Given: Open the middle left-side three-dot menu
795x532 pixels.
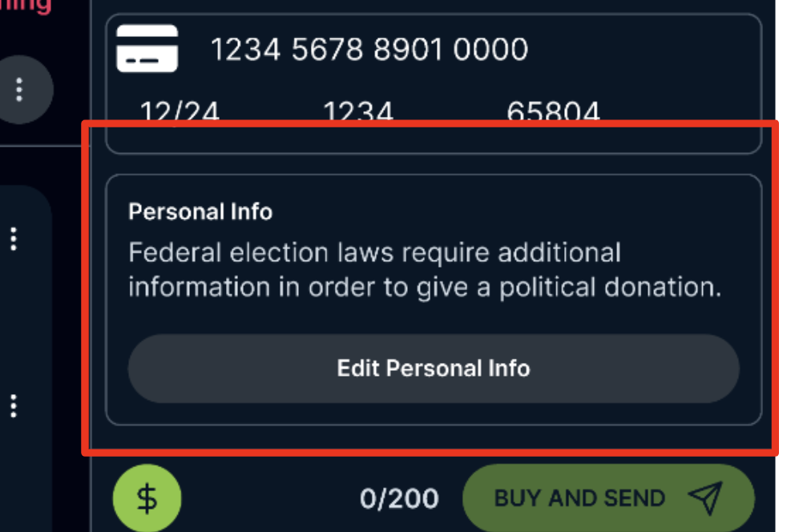Looking at the screenshot, I should click(14, 238).
